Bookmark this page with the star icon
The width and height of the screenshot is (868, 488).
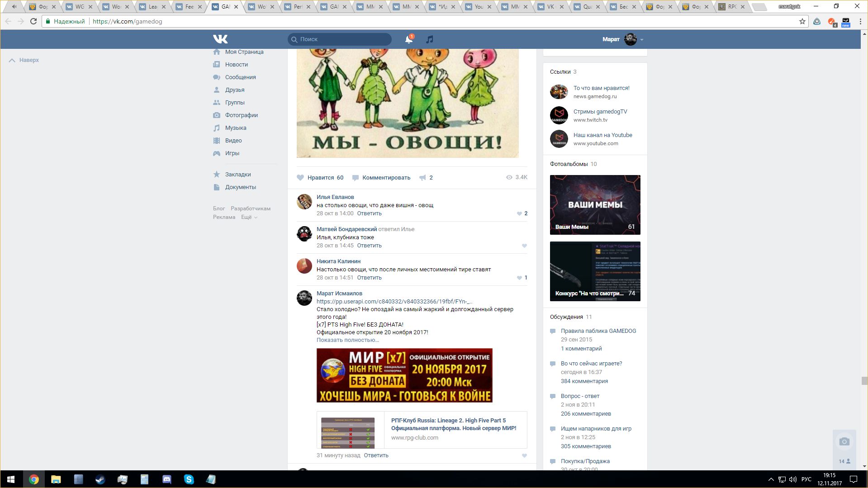coord(802,21)
